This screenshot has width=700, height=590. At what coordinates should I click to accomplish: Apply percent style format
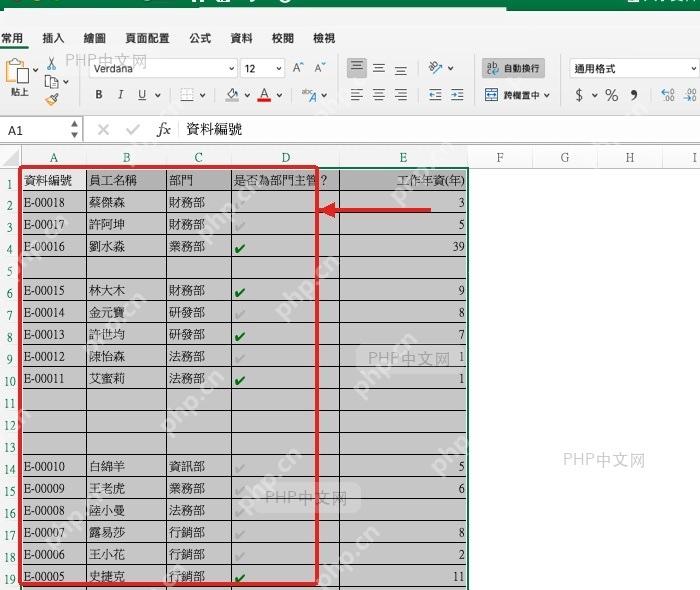click(x=612, y=95)
